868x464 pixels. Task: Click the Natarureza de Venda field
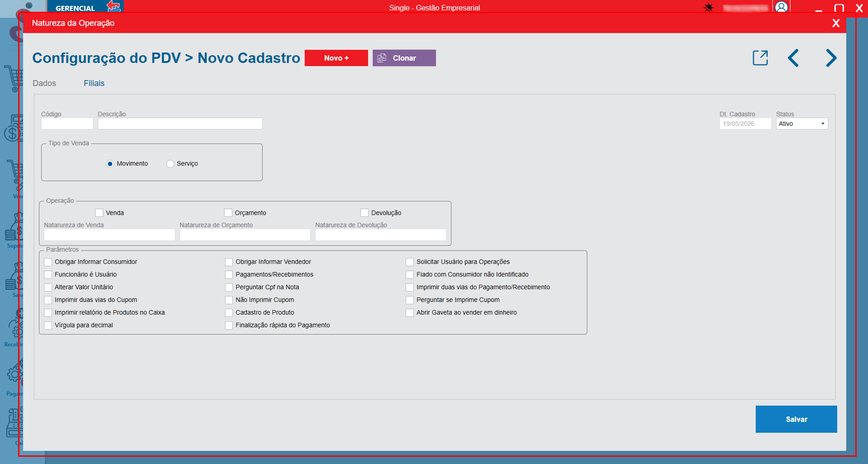[x=109, y=234]
